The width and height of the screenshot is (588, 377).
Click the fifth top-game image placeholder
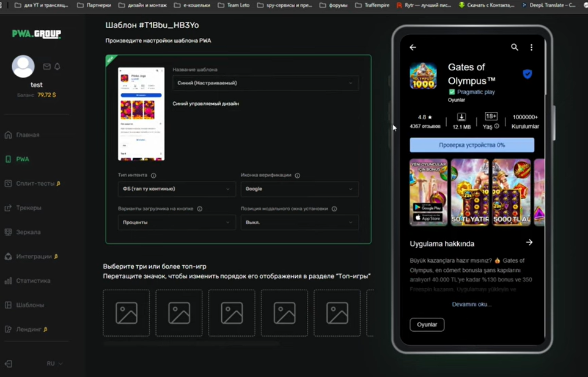tap(337, 313)
